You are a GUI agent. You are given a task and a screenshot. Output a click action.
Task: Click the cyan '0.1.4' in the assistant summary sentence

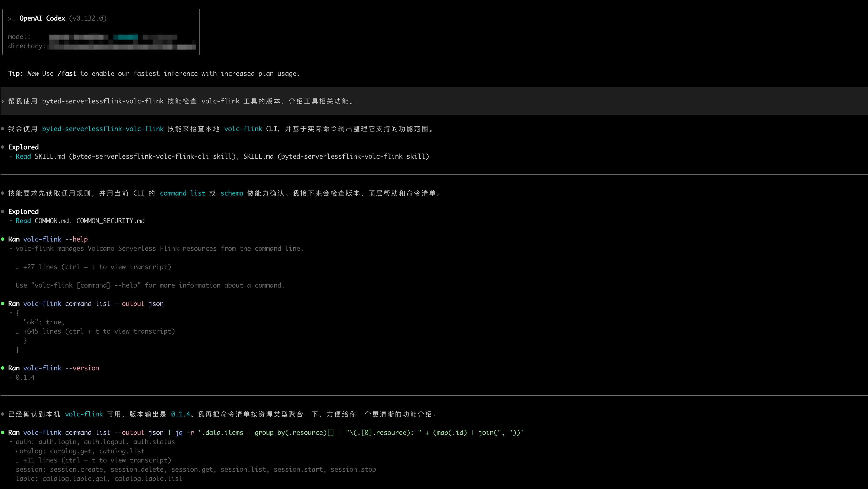[x=181, y=414]
